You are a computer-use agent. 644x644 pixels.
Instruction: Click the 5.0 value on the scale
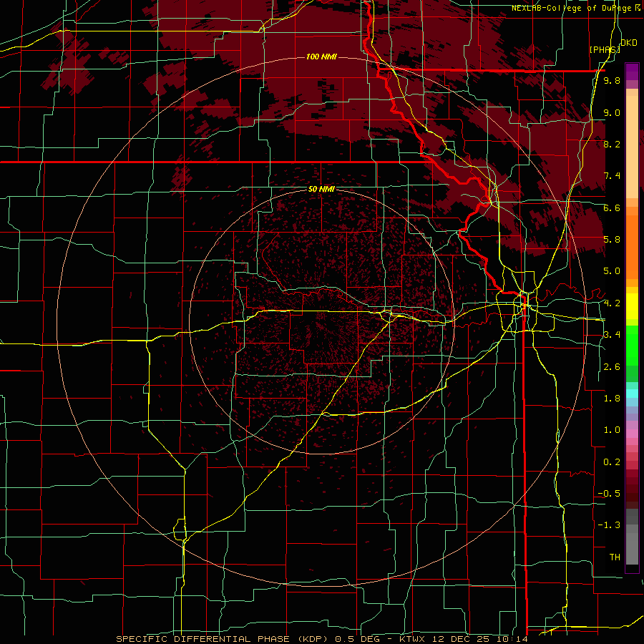pos(612,271)
